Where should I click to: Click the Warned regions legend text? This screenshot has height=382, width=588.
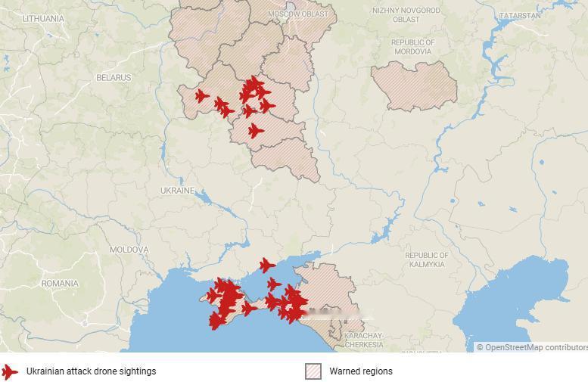tap(361, 371)
